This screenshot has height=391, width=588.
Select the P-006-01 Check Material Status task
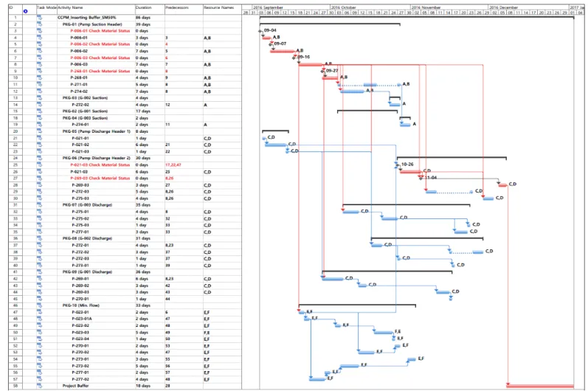[100, 31]
